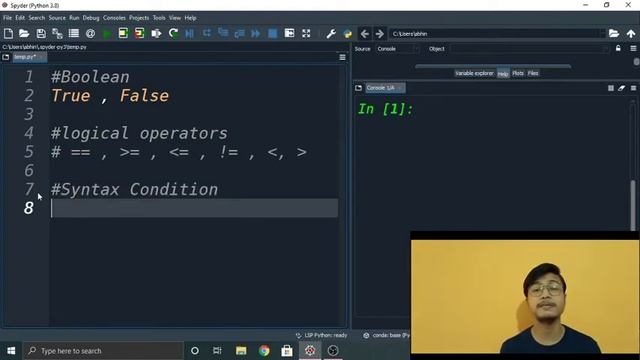This screenshot has width=640, height=360.
Task: Open the Help menu in the menu bar
Action: (190, 18)
